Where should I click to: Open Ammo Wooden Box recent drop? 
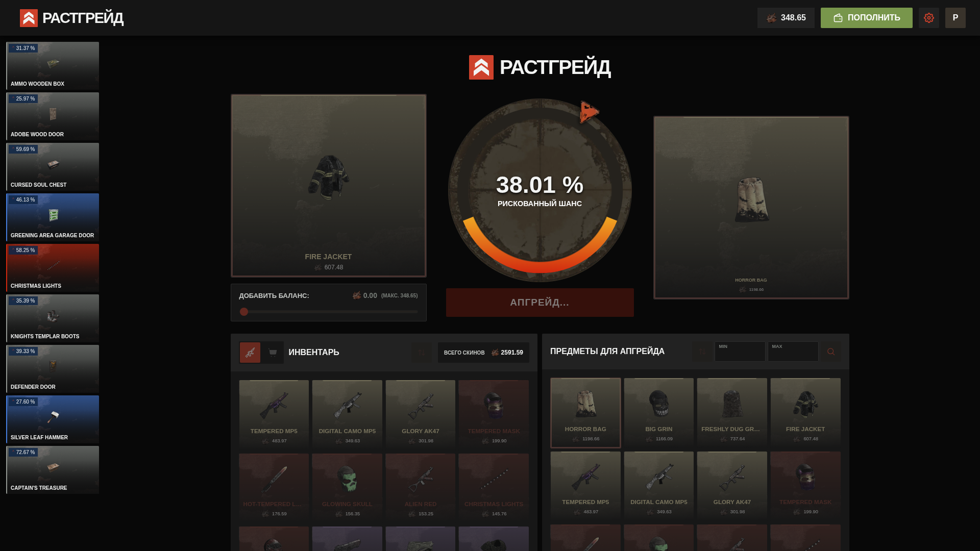tap(53, 66)
